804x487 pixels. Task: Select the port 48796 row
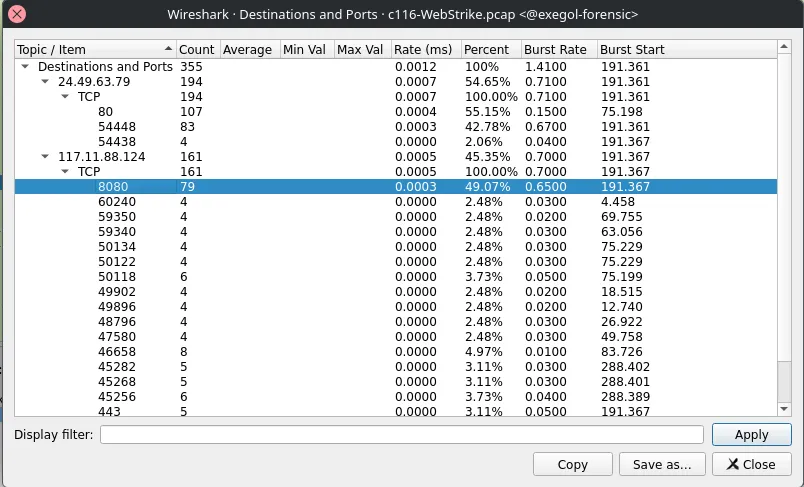396,321
